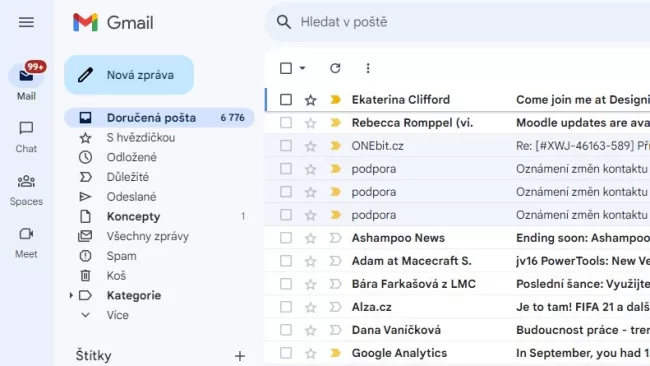Viewport: 650px width, 366px height.
Task: Open the Chat section
Action: tap(26, 137)
